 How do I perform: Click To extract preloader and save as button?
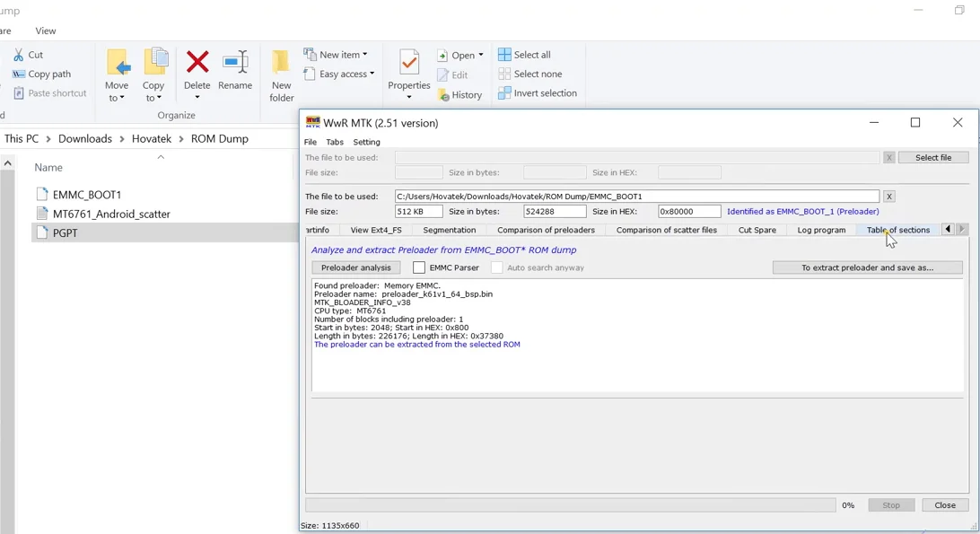point(868,267)
